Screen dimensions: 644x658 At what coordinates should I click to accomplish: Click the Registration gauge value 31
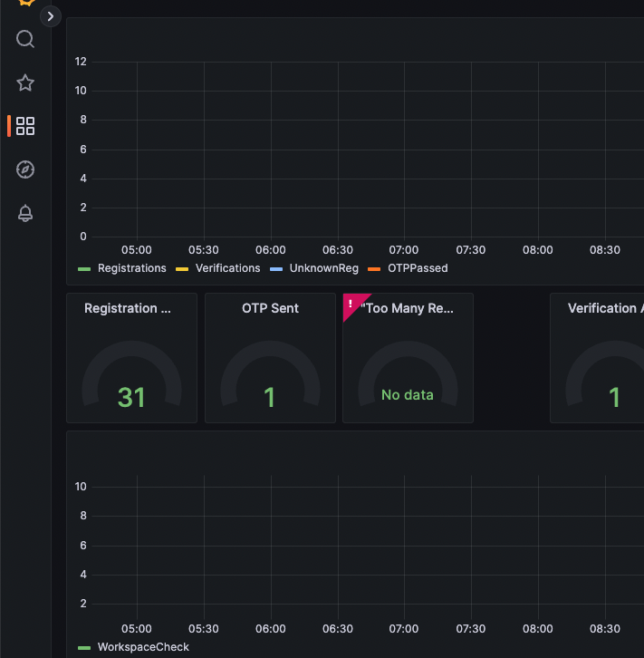click(x=131, y=397)
